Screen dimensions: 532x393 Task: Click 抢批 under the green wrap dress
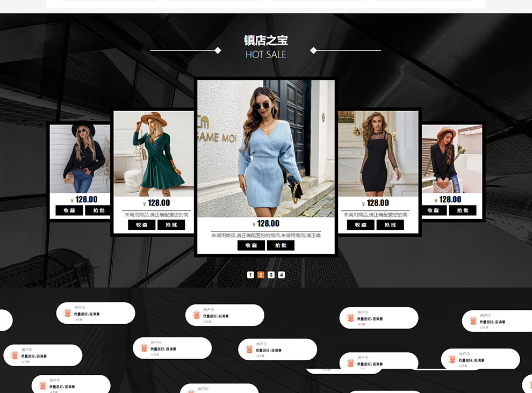171,225
